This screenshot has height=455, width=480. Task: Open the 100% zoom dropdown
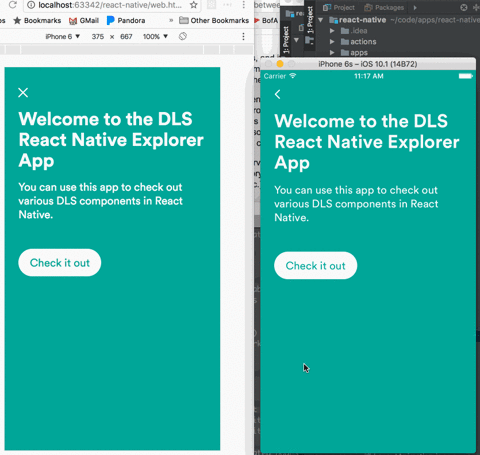pos(155,36)
